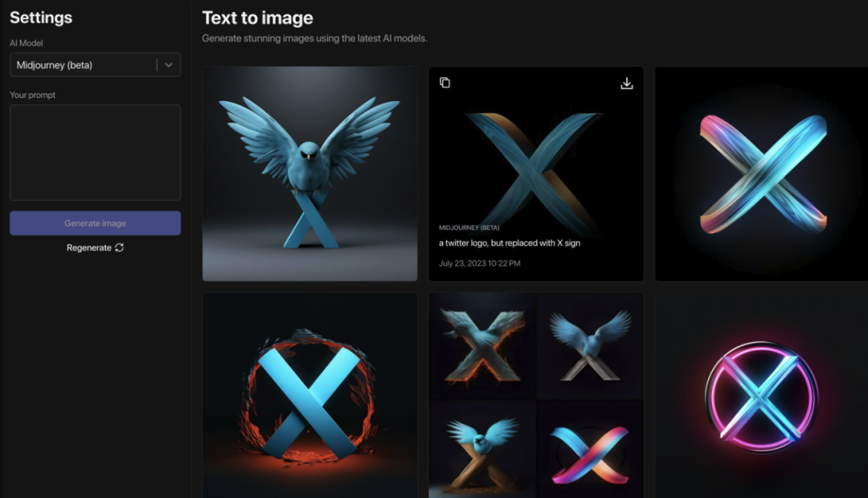Focus the Your prompt text area
This screenshot has height=498, width=868.
[95, 153]
